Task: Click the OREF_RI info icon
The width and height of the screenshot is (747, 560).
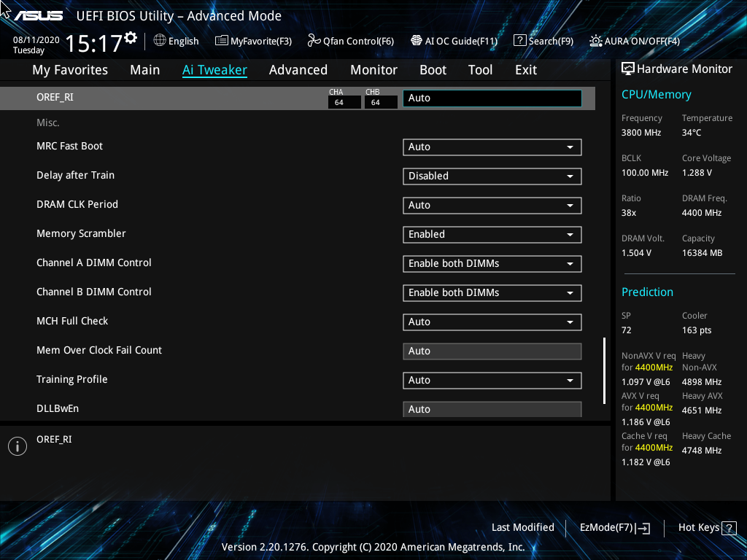Action: point(17,446)
